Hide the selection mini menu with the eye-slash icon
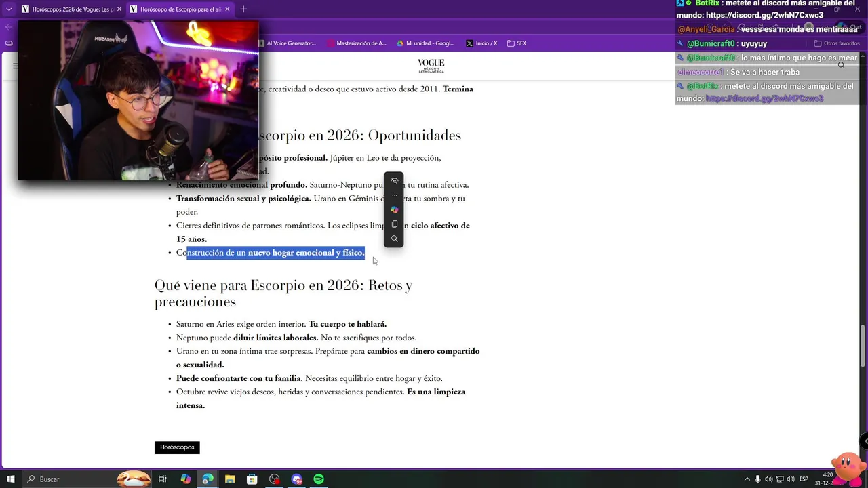 tap(394, 181)
